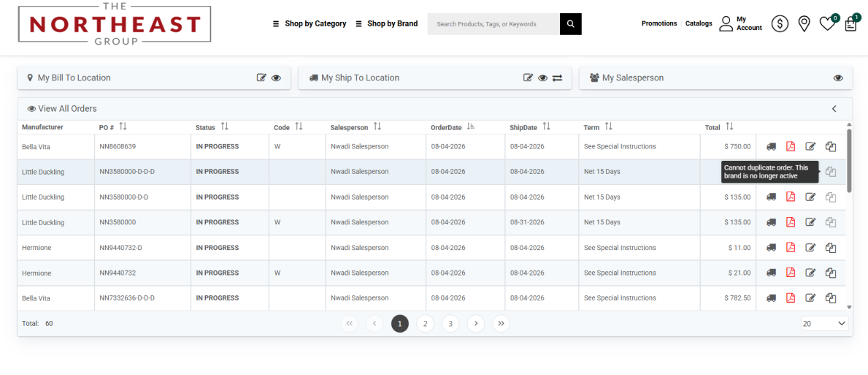Screen dimensions: 868x375
Task: Open My Account user icon
Action: click(x=726, y=24)
